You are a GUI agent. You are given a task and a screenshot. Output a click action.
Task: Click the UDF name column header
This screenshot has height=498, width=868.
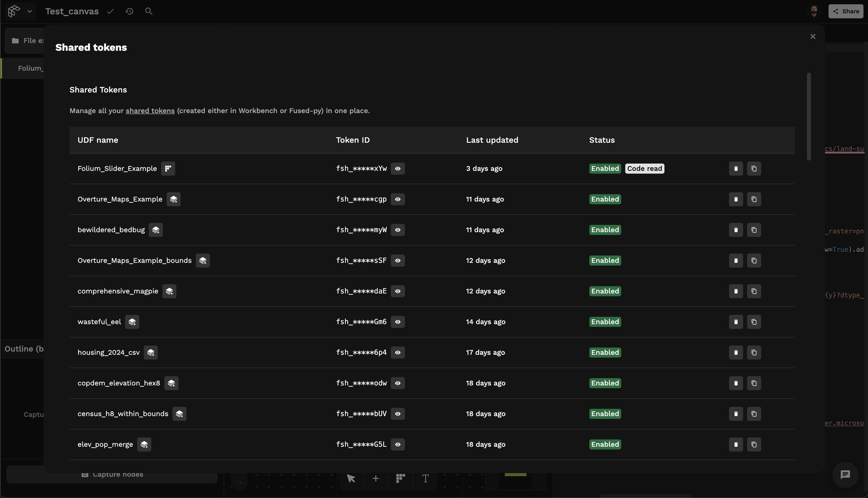98,140
